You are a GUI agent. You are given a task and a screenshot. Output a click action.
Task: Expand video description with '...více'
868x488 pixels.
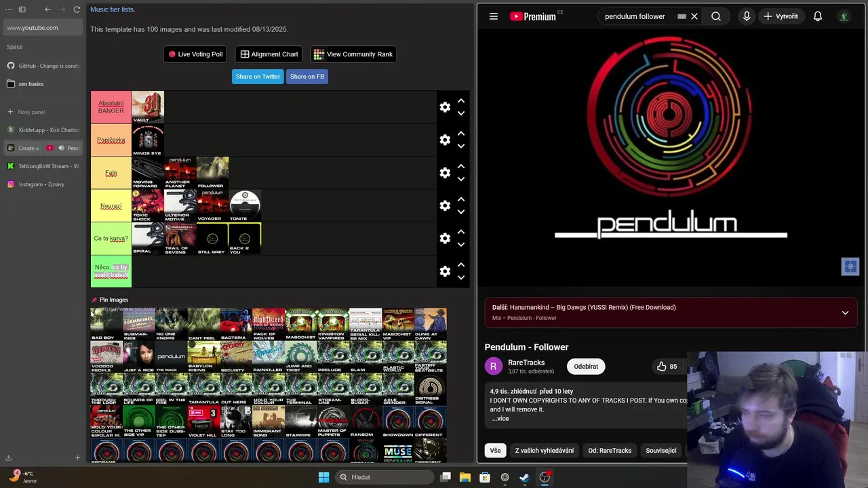(x=500, y=418)
